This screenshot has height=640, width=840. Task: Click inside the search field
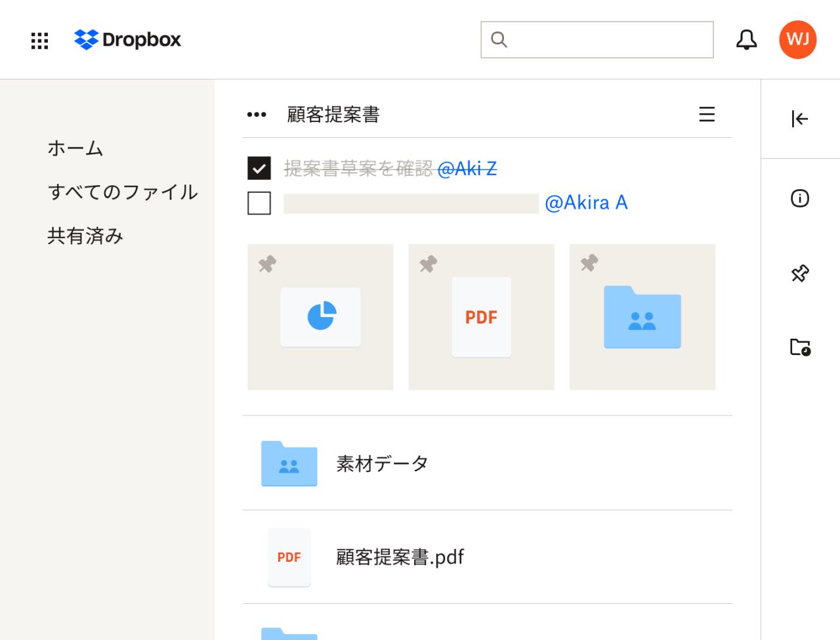(597, 39)
